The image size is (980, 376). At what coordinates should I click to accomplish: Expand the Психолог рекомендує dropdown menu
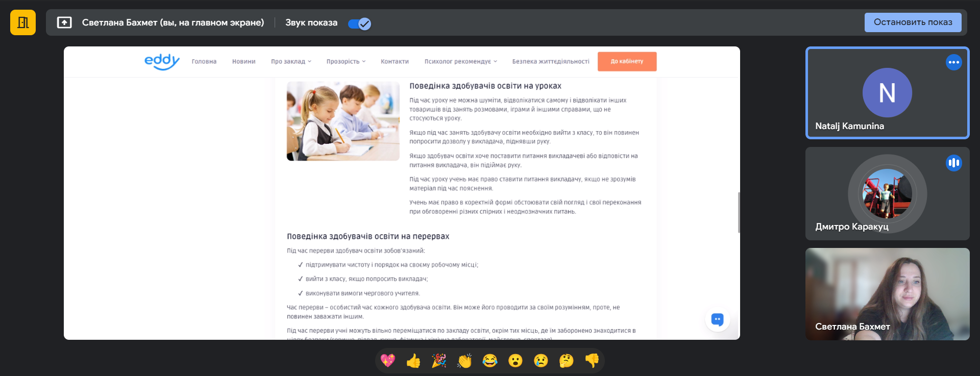pyautogui.click(x=460, y=62)
